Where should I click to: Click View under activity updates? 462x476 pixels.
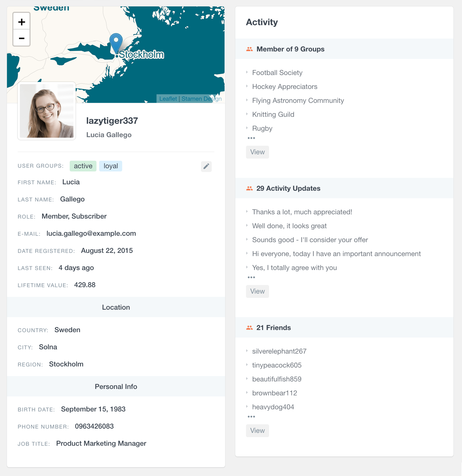click(x=257, y=291)
